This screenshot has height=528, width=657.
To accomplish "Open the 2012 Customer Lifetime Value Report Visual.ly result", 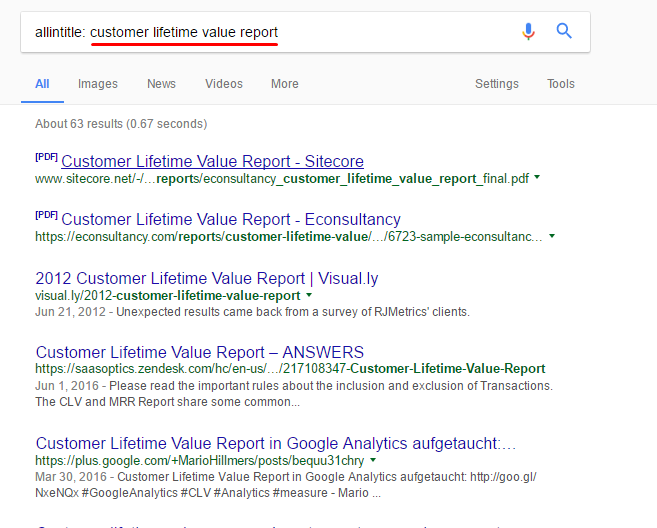I will tap(207, 278).
